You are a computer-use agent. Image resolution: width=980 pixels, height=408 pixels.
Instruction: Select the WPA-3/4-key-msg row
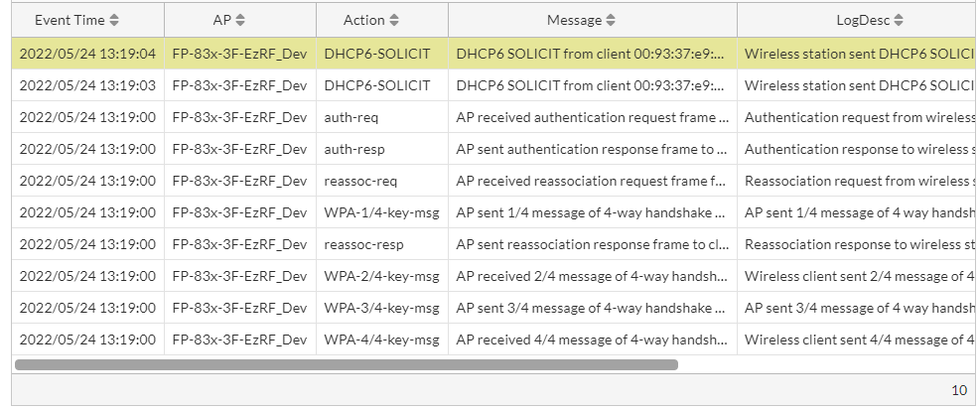(x=381, y=308)
